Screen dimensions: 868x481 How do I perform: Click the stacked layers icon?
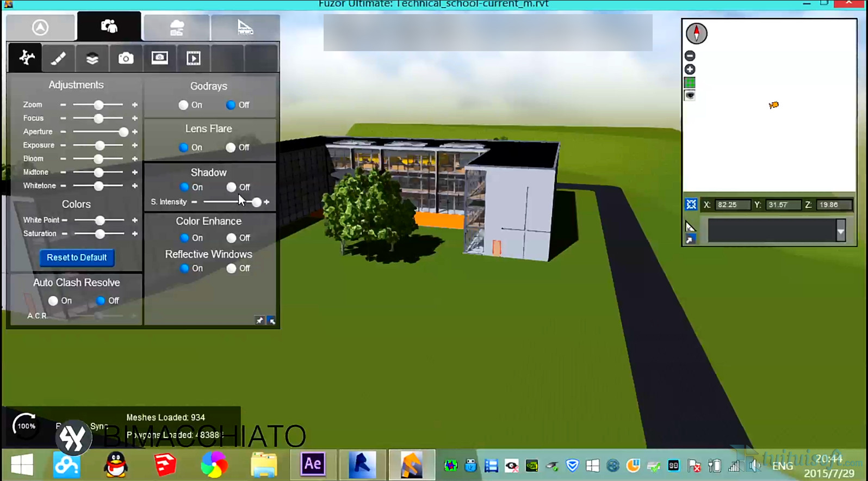[92, 58]
